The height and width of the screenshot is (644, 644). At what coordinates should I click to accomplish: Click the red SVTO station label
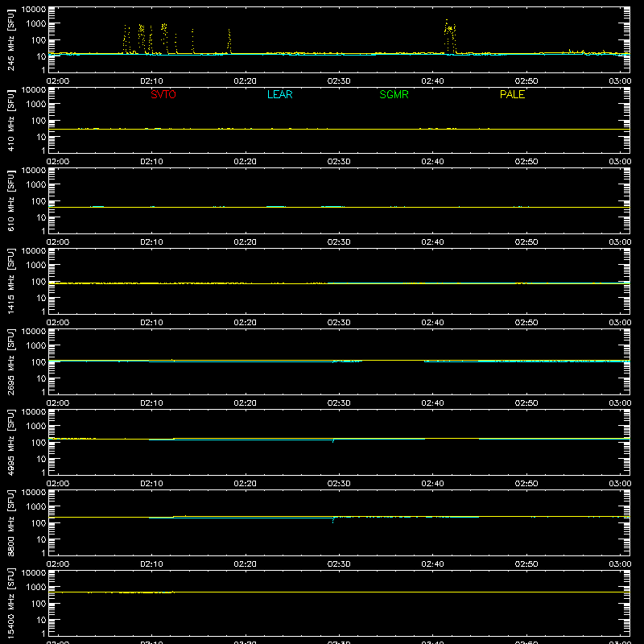click(163, 94)
